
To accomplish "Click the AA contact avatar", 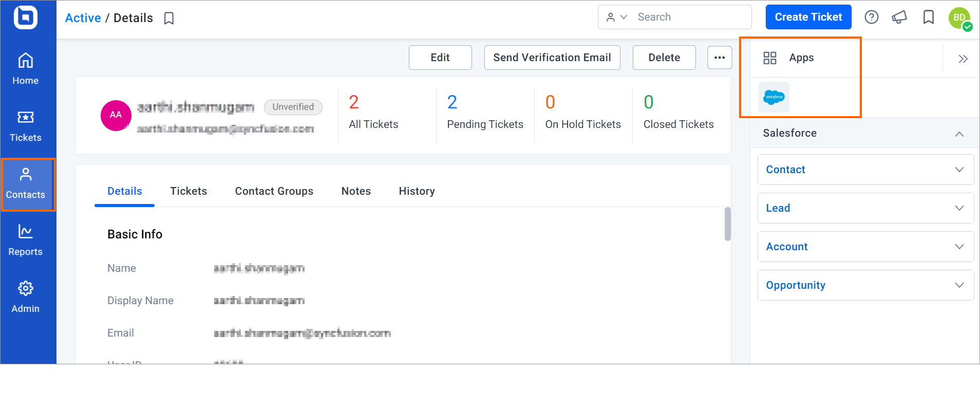I will pos(116,115).
